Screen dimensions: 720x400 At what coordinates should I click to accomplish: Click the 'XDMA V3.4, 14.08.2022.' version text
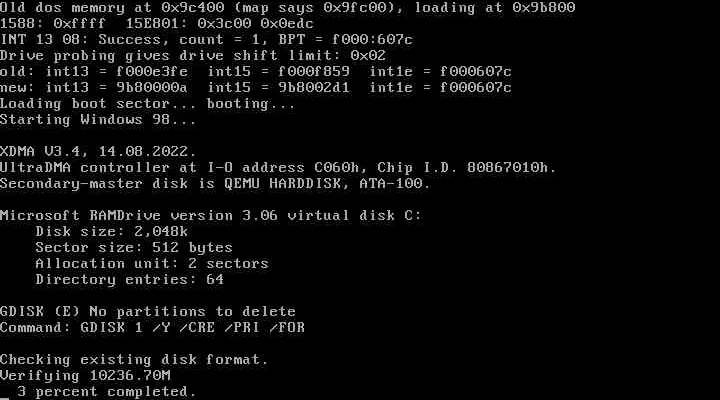point(98,152)
